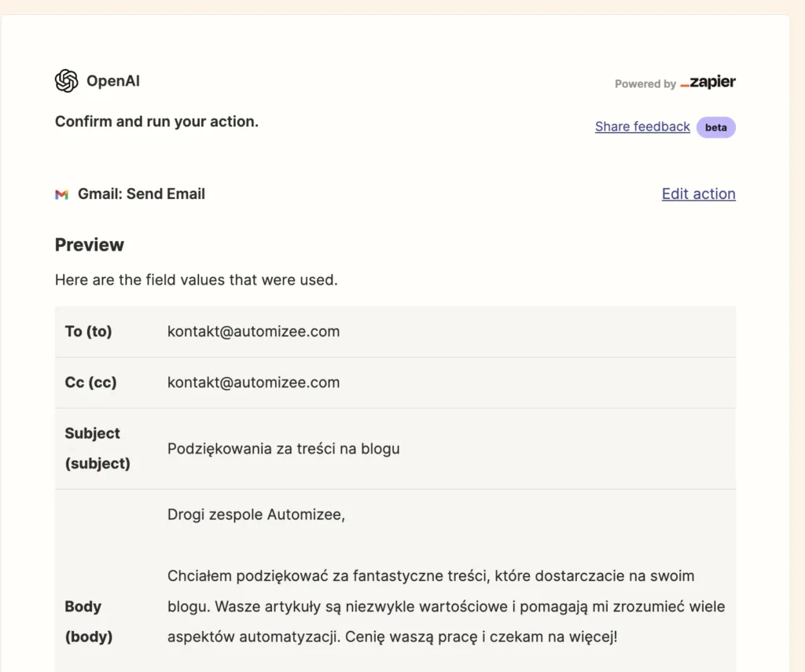The height and width of the screenshot is (672, 805).
Task: Click the body paragraph starting with 'Chciałem'
Action: [440, 606]
